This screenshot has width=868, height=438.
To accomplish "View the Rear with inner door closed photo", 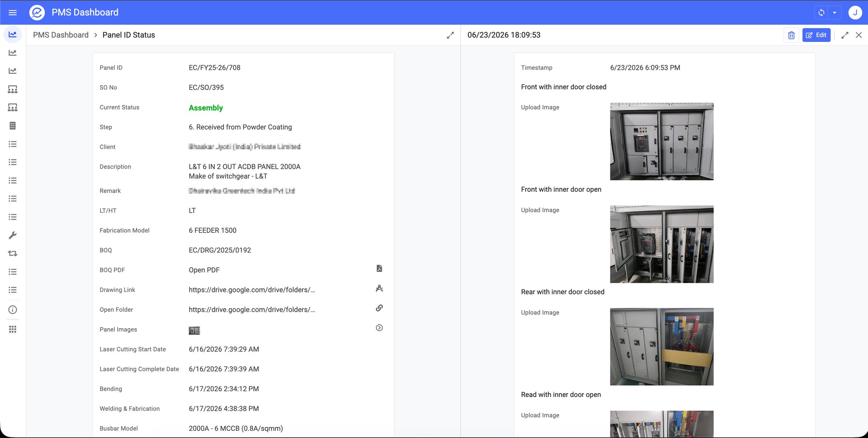I will point(662,347).
